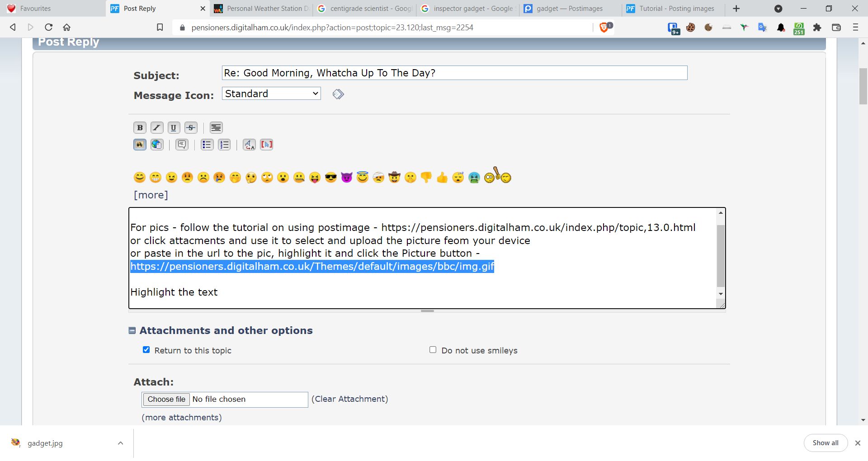The width and height of the screenshot is (868, 461).
Task: Insert the cowboy hat smiley
Action: click(x=394, y=178)
